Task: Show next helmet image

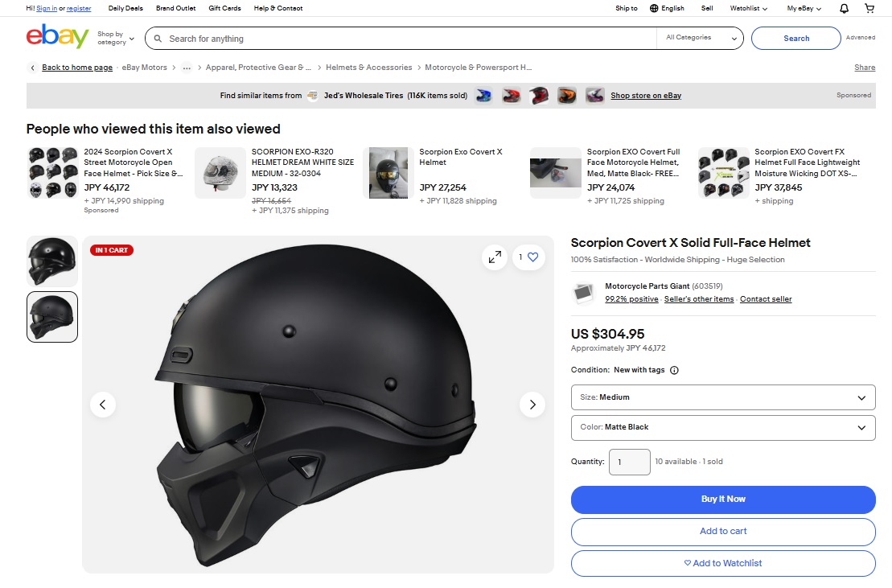Action: click(532, 405)
